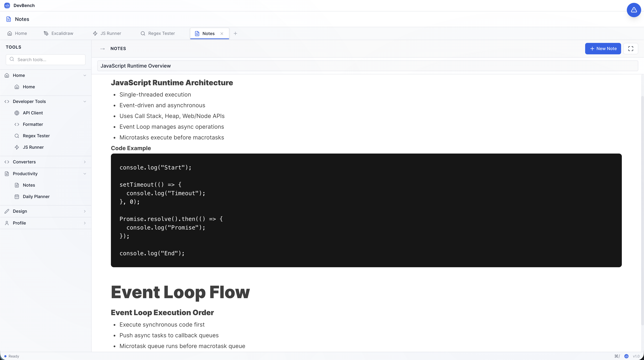Viewport: 644px width, 360px height.
Task: Open the Daily Planner
Action: point(36,196)
